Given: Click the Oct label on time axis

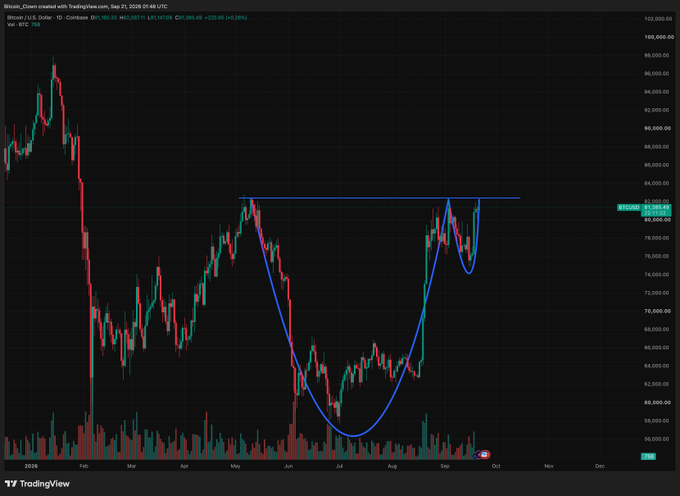Looking at the screenshot, I should pos(496,466).
